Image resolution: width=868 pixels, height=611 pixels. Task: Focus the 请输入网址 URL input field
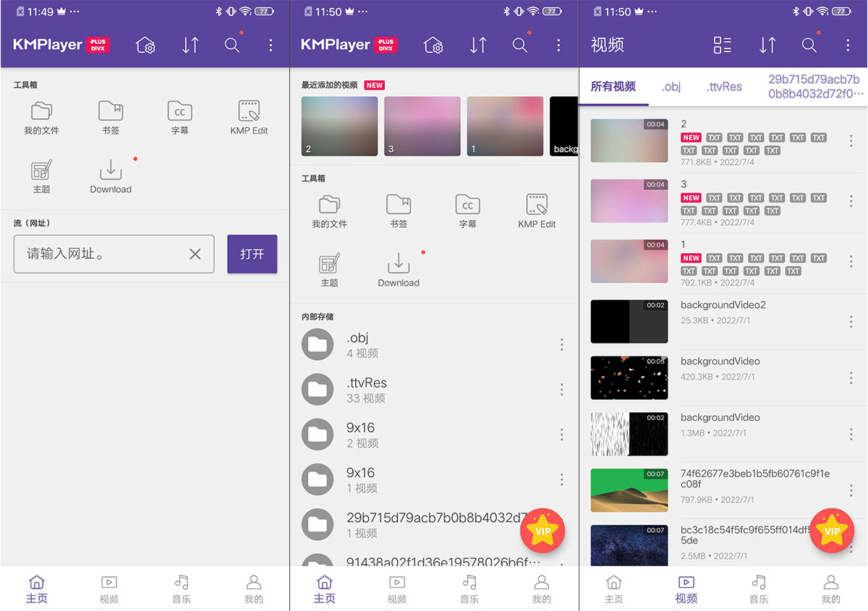click(101, 254)
